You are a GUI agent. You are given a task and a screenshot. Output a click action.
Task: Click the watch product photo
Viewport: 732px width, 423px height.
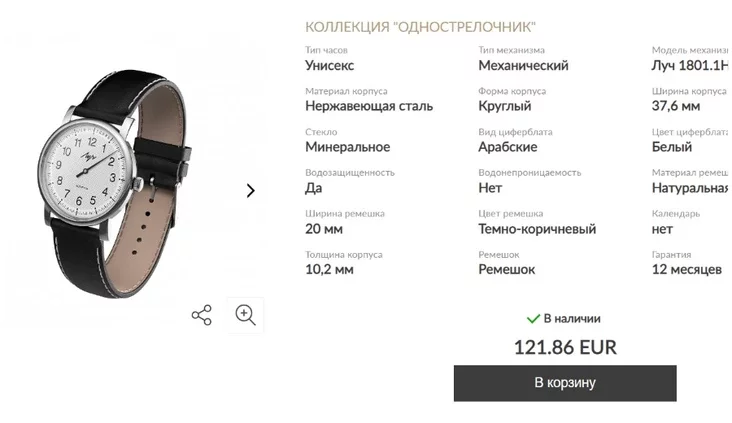click(x=115, y=183)
